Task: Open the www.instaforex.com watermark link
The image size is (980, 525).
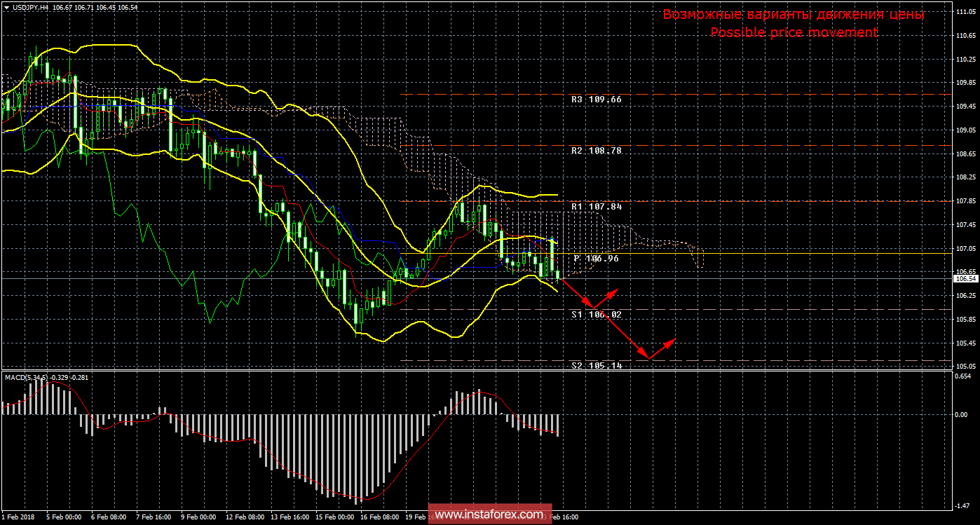Action: (488, 515)
